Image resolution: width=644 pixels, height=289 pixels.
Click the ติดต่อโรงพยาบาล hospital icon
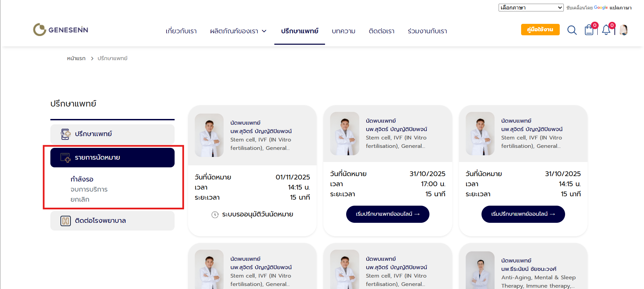coord(65,221)
